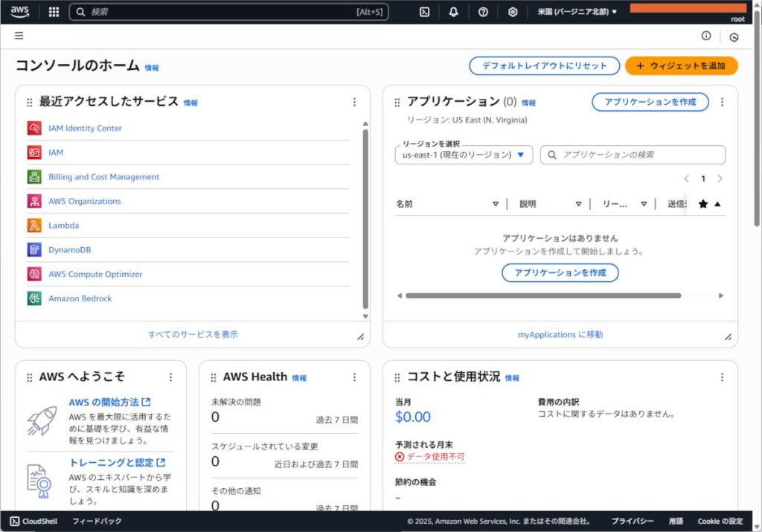
Task: Open the us-east-1 region dropdown
Action: [x=464, y=155]
